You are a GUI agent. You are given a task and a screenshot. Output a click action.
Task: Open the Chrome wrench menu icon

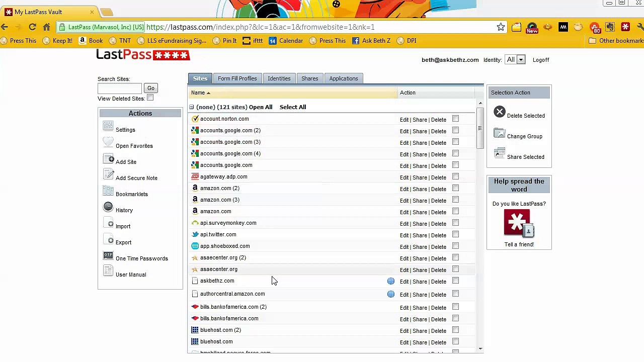640,27
